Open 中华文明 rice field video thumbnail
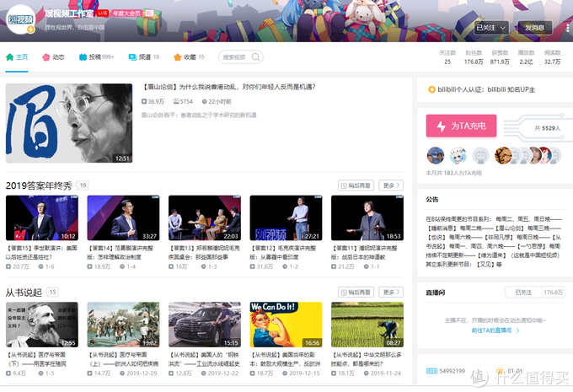This screenshot has height=392, width=573. coord(367,325)
